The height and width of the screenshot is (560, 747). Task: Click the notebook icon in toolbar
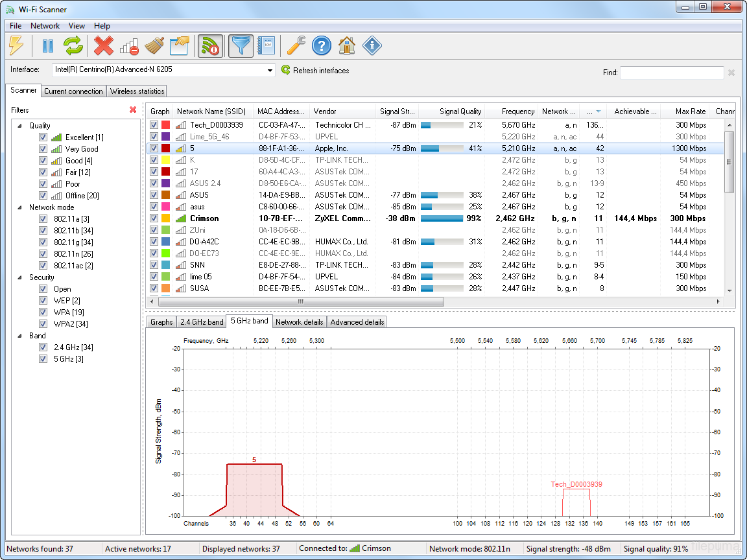[266, 46]
